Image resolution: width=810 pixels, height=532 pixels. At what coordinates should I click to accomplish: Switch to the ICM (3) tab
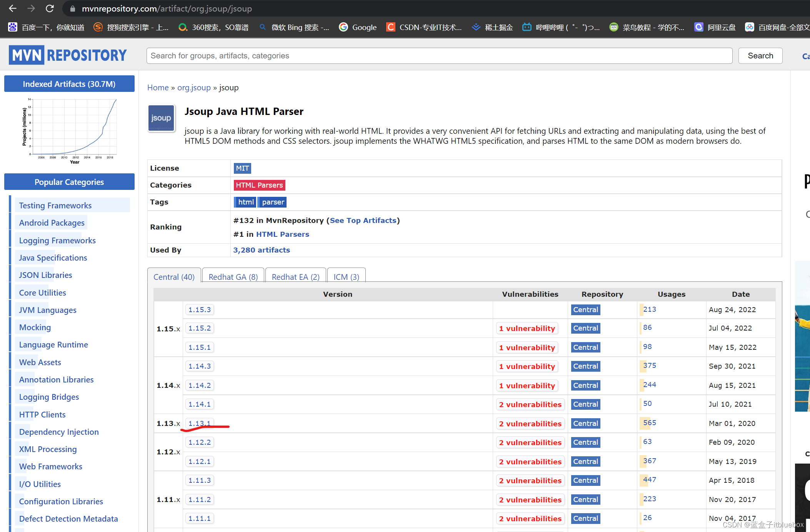coord(346,277)
